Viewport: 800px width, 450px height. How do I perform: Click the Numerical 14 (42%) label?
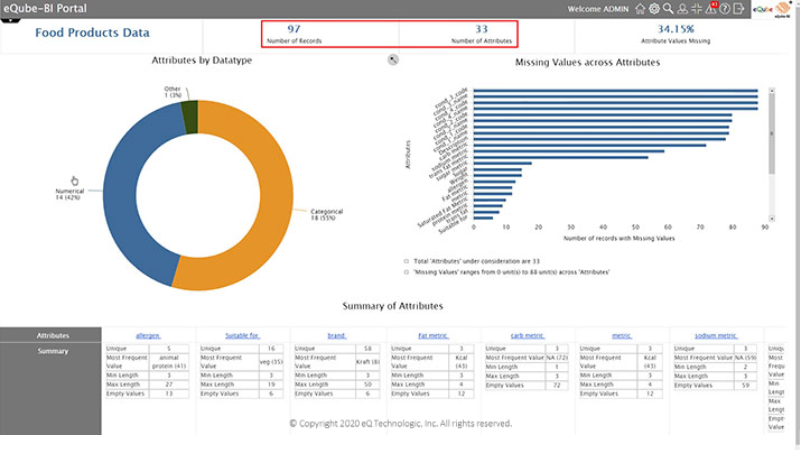(x=69, y=194)
